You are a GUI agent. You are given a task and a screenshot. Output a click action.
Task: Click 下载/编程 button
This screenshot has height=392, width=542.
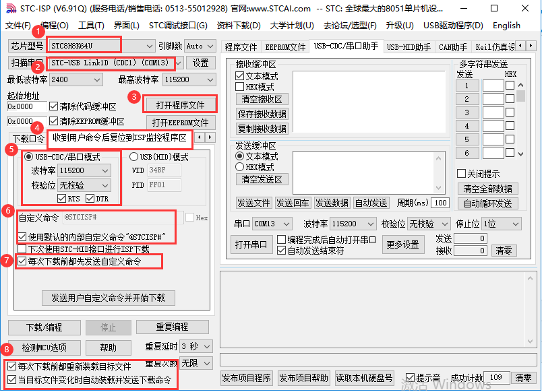44,327
